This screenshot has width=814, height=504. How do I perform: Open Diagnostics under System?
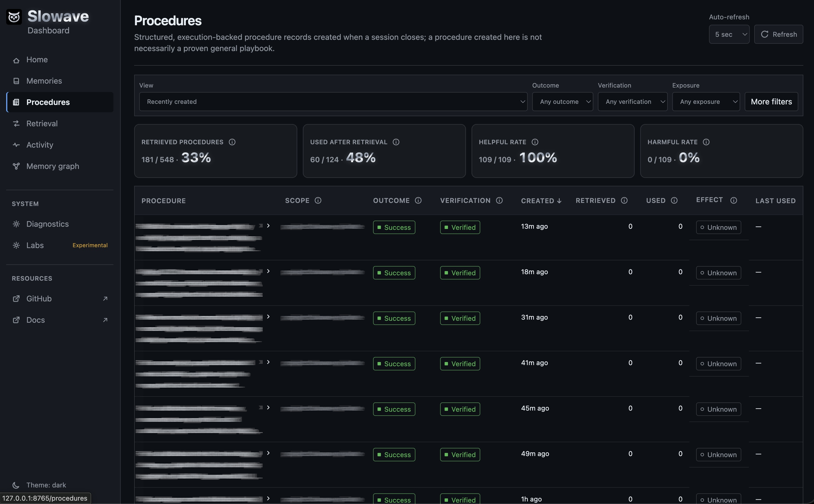[60, 224]
